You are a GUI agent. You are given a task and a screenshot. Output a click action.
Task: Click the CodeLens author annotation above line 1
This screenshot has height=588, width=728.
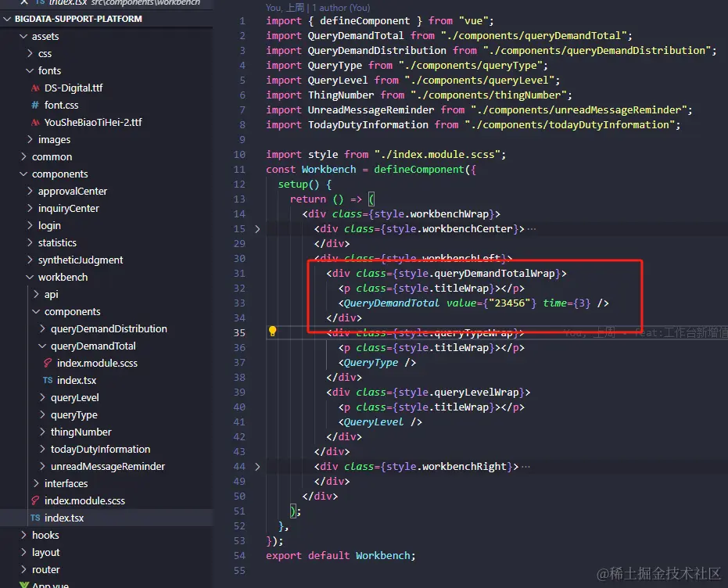coord(317,7)
